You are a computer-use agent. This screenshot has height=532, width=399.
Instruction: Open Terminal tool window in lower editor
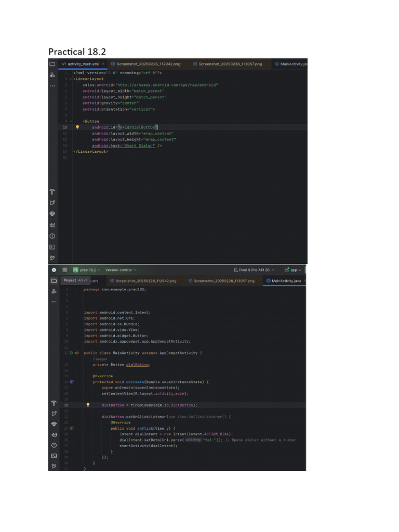53,456
